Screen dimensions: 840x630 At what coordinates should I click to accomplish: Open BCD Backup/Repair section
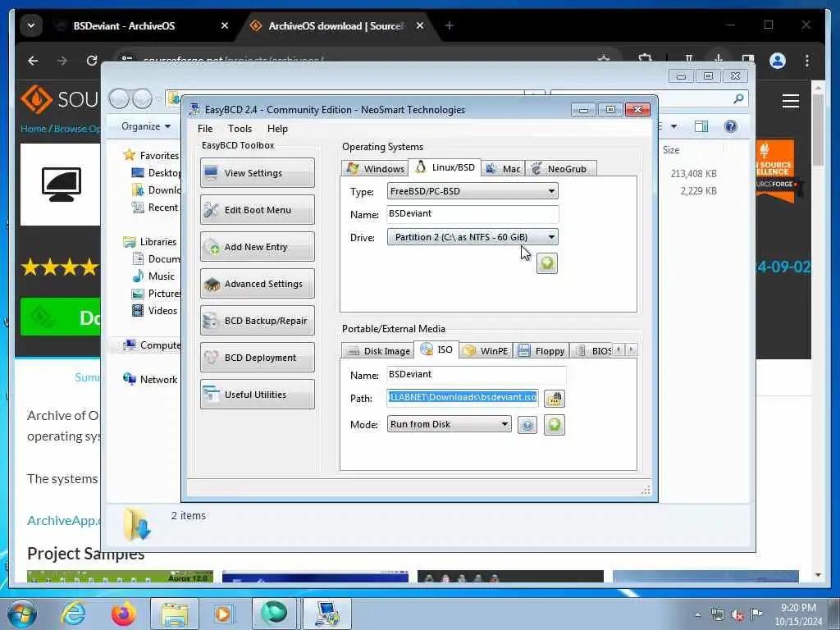[x=257, y=321]
